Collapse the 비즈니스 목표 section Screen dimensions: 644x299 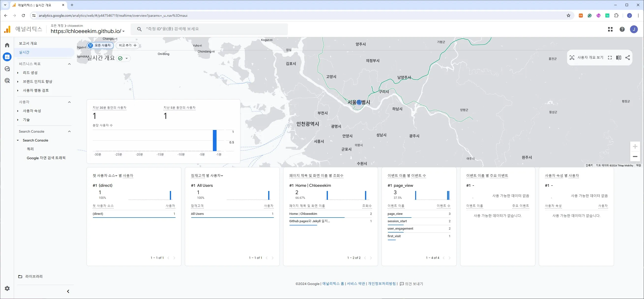[70, 64]
